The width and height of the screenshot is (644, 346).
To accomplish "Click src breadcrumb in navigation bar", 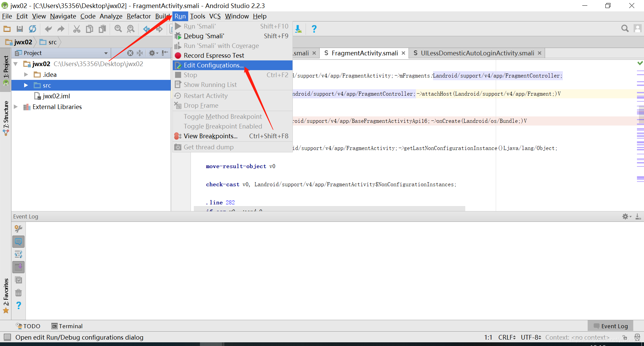I will coord(48,42).
